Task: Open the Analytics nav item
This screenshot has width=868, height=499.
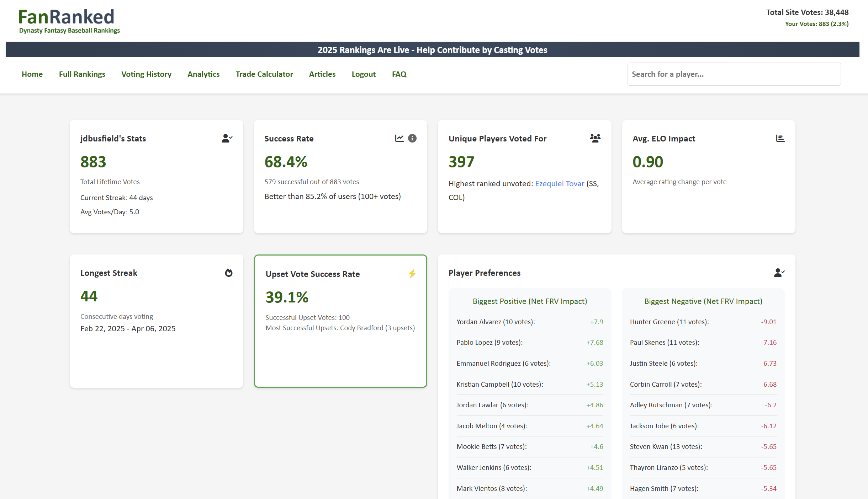Action: tap(203, 74)
